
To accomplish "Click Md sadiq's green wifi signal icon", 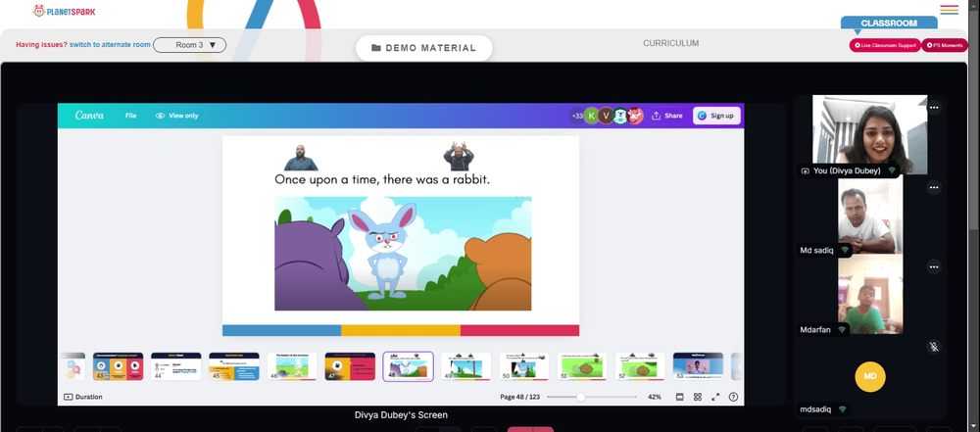I will point(845,250).
